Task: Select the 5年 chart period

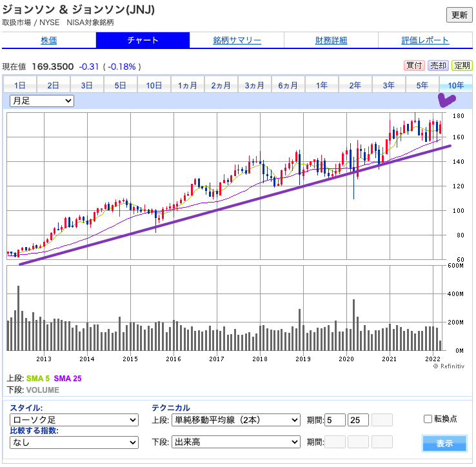Action: [422, 85]
